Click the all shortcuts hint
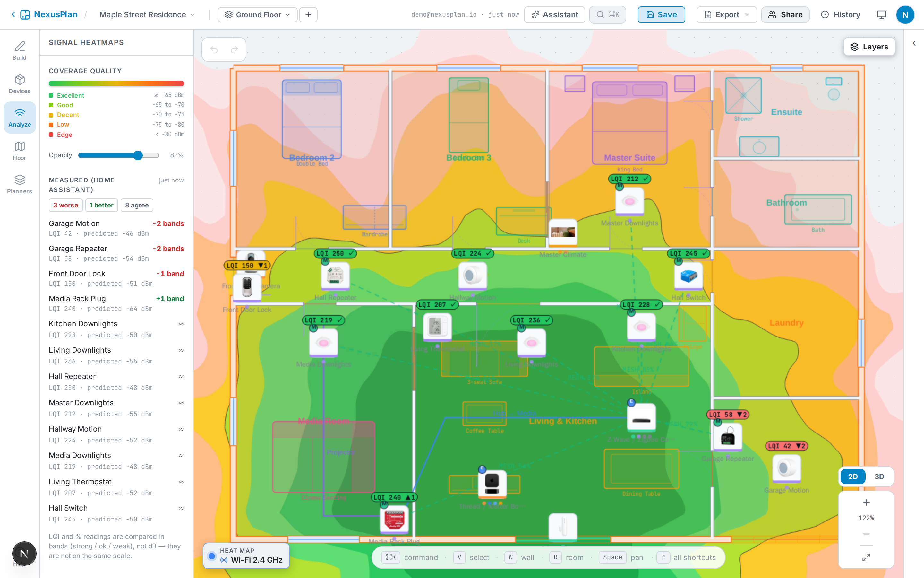Screen dimensions: 924x578 point(686,557)
